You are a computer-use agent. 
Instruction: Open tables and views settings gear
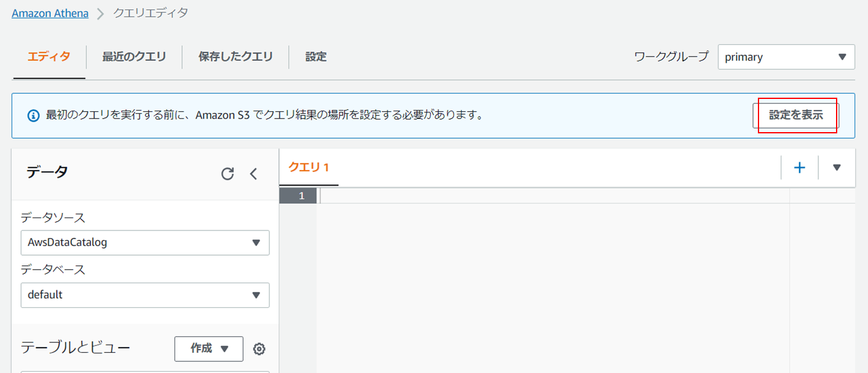point(260,349)
